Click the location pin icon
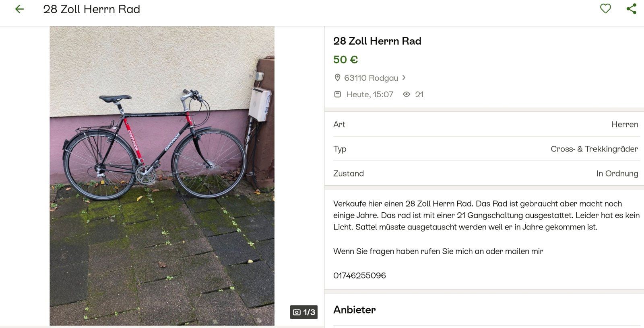This screenshot has width=644, height=328. pyautogui.click(x=337, y=78)
